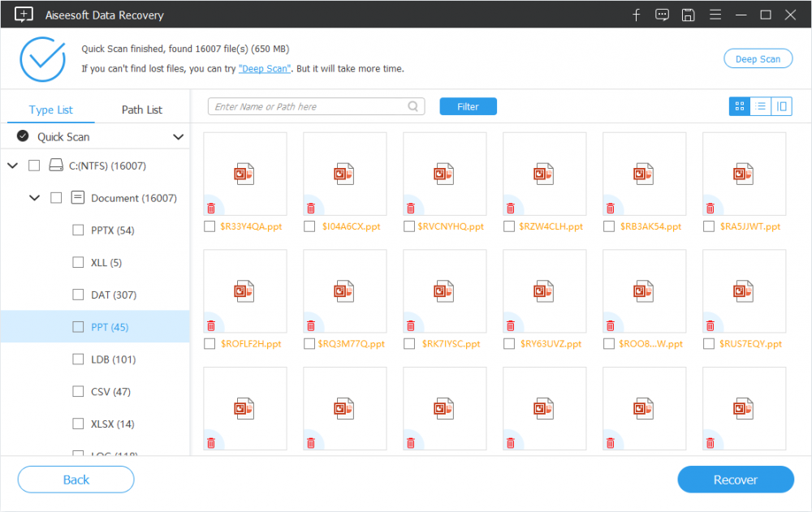812x512 pixels.
Task: Select the CSV (47) checkbox
Action: click(x=78, y=392)
